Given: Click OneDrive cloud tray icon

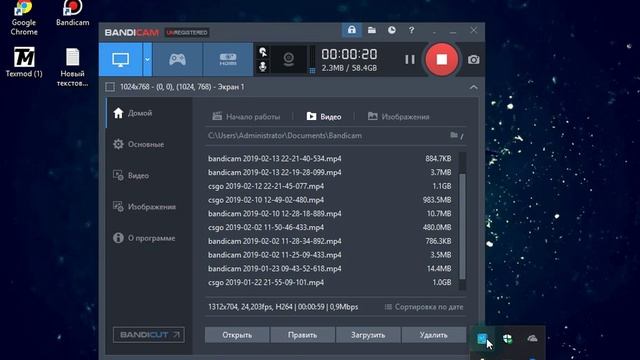Looking at the screenshot, I should click(x=532, y=338).
